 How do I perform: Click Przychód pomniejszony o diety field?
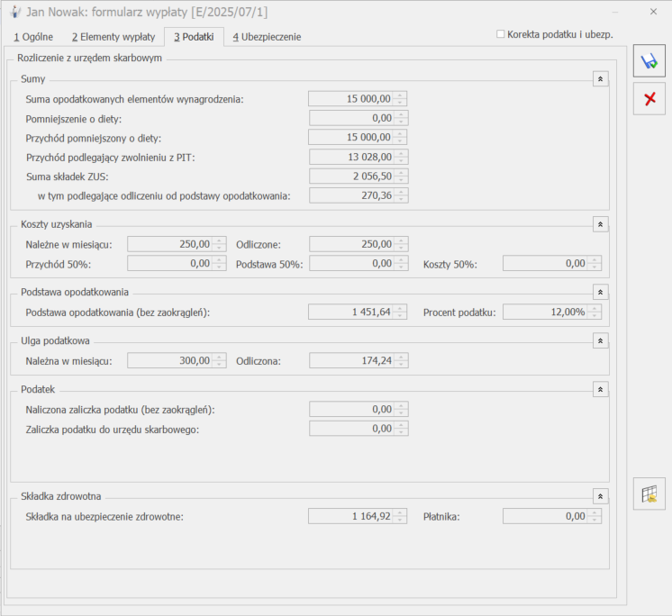[x=358, y=138]
